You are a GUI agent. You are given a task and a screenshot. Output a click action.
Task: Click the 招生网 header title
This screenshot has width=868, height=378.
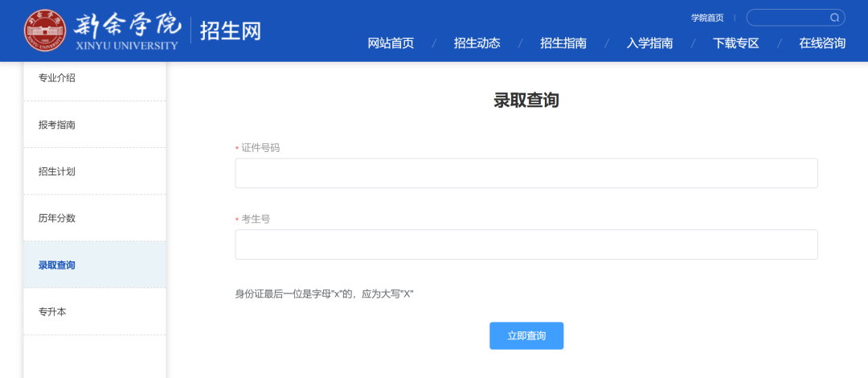(231, 31)
